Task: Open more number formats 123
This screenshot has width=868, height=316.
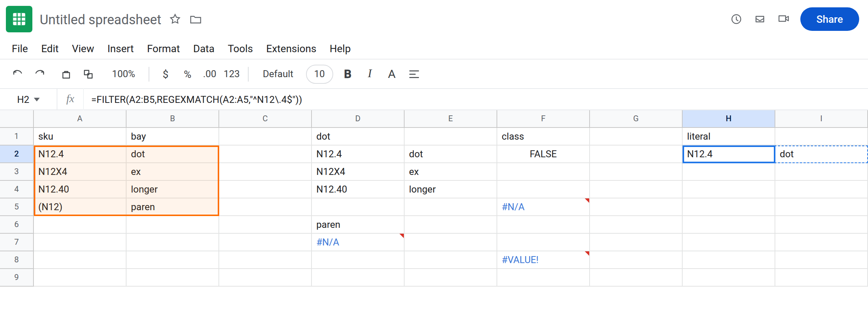Action: tap(232, 74)
